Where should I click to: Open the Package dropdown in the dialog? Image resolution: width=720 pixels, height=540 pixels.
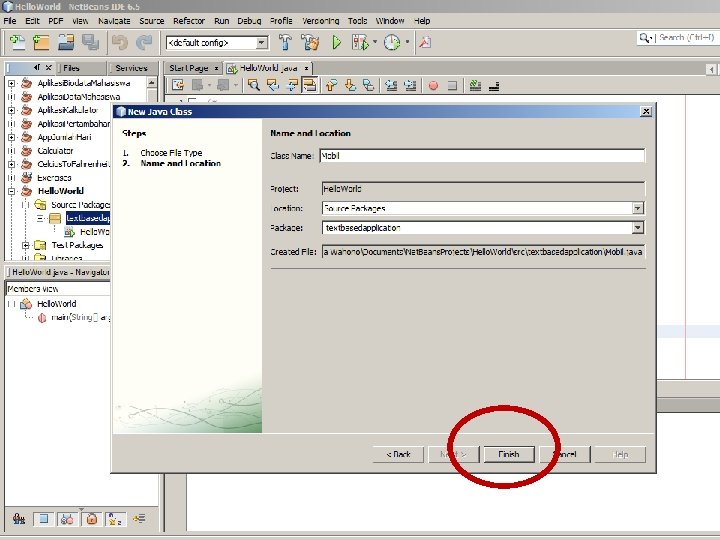tap(637, 228)
